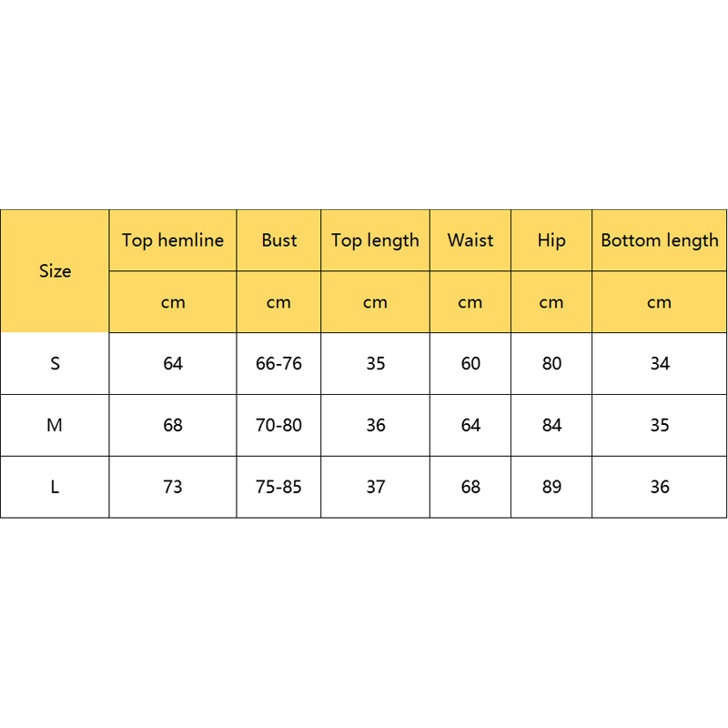
Task: Click the 80 hip value
Action: click(551, 363)
